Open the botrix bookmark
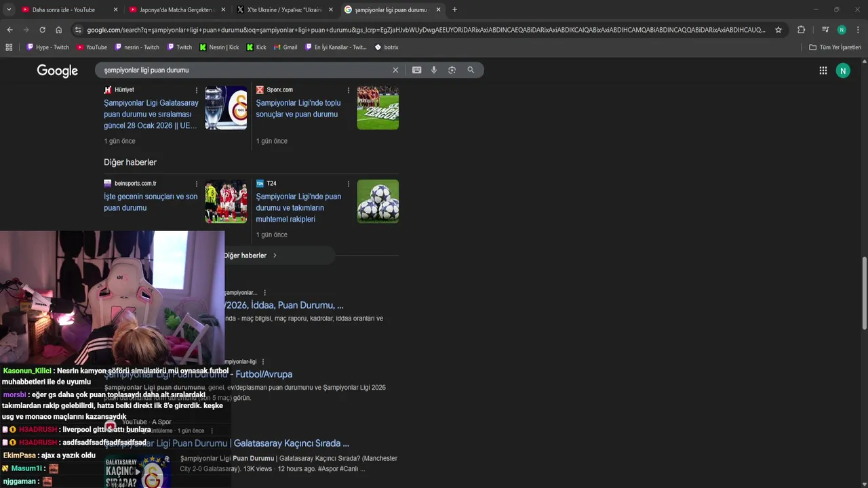Screen dimensions: 868x488 (x=387, y=47)
